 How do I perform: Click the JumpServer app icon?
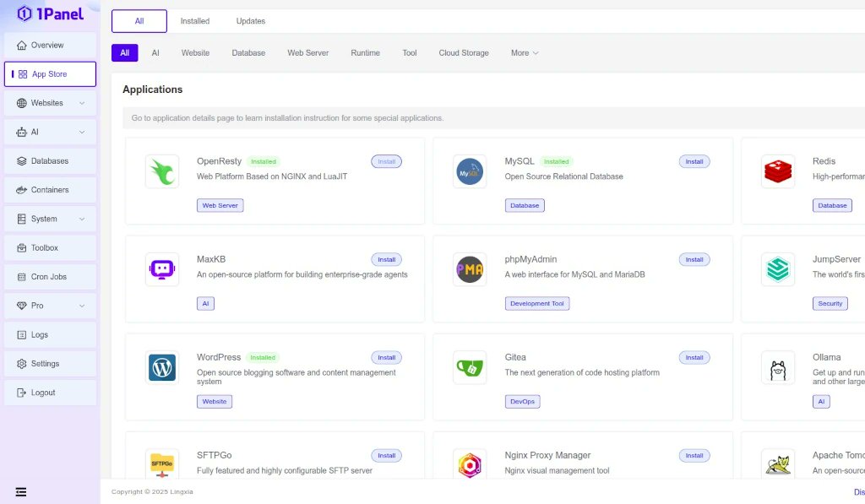[x=778, y=269]
